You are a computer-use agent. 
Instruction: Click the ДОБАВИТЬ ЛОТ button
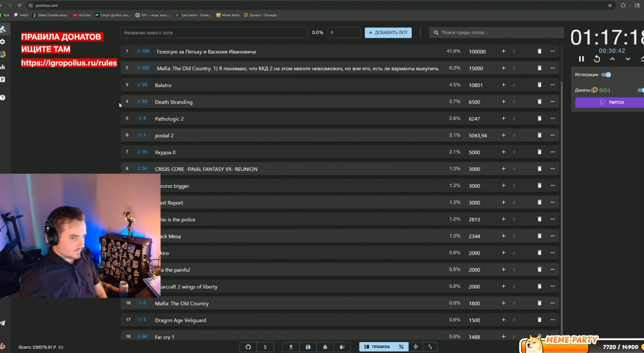[x=388, y=33]
